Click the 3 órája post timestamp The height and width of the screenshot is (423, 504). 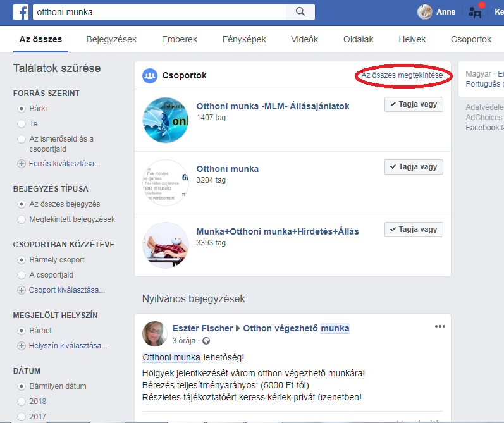point(184,341)
